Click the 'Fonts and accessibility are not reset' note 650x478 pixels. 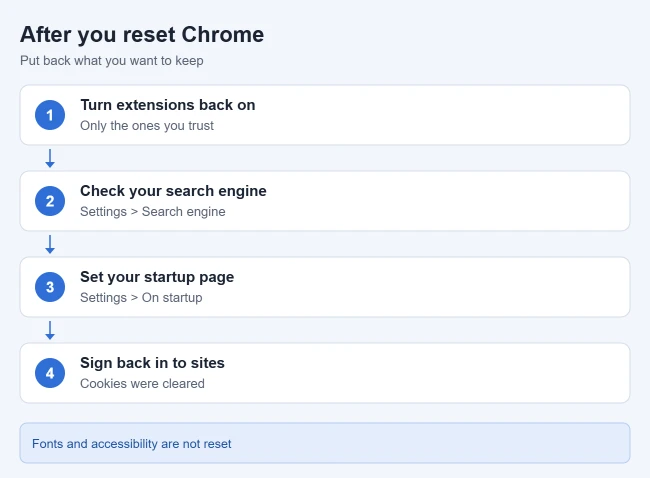coord(325,443)
